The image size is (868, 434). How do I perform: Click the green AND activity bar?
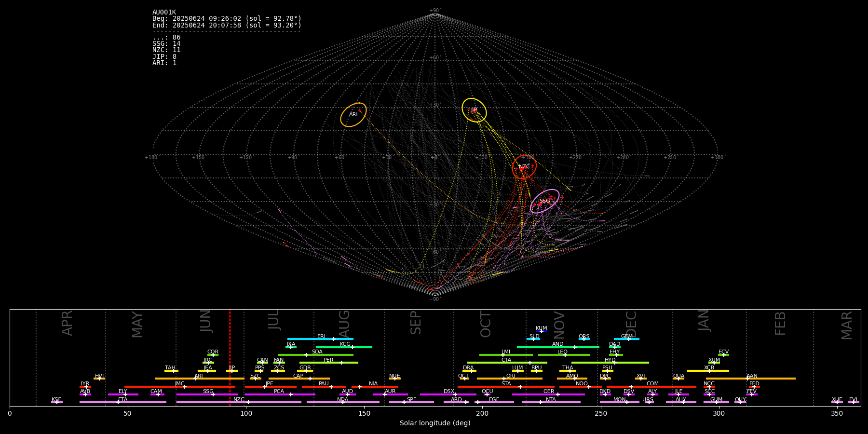pyautogui.click(x=558, y=347)
